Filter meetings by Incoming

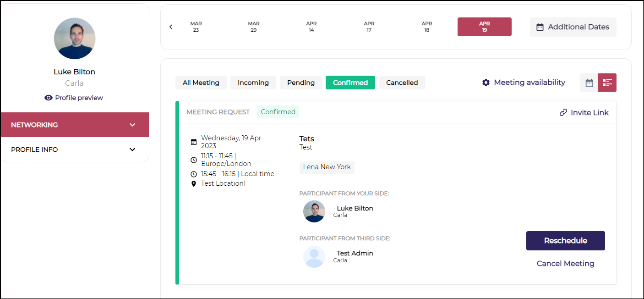click(x=253, y=83)
